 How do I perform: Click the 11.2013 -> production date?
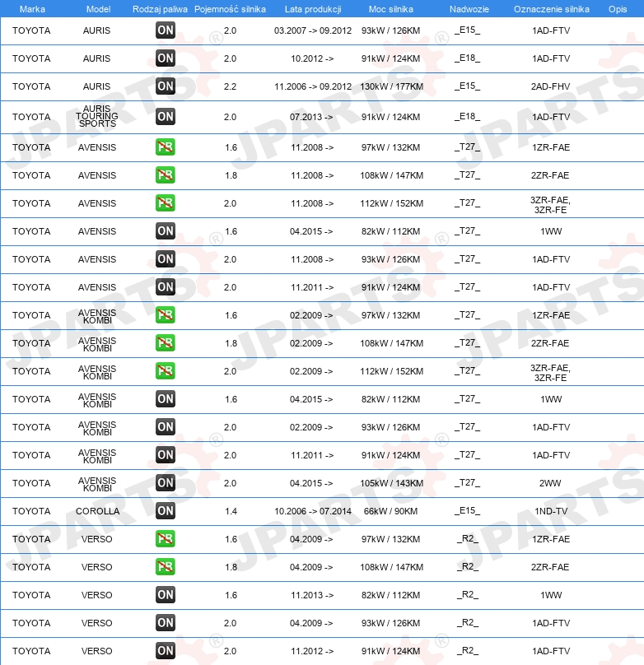[x=312, y=595]
